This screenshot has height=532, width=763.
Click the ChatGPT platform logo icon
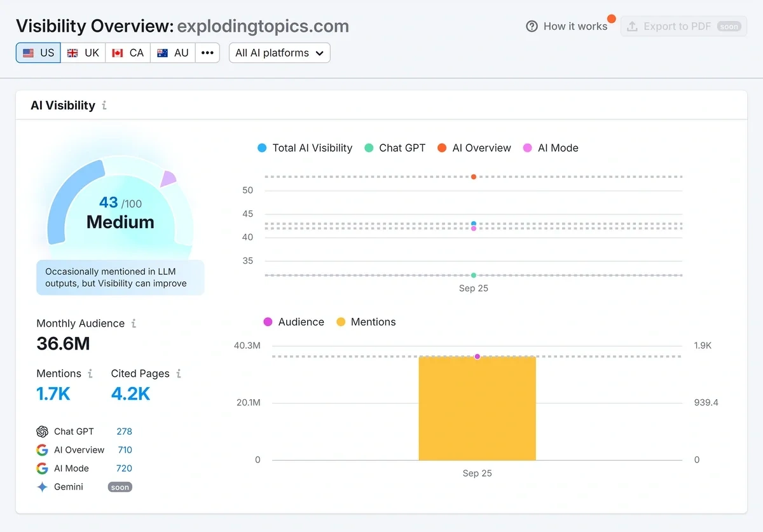[x=42, y=431]
